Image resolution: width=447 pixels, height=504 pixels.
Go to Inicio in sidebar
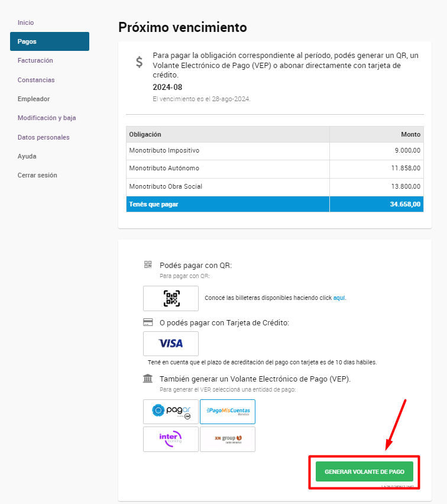pyautogui.click(x=25, y=22)
